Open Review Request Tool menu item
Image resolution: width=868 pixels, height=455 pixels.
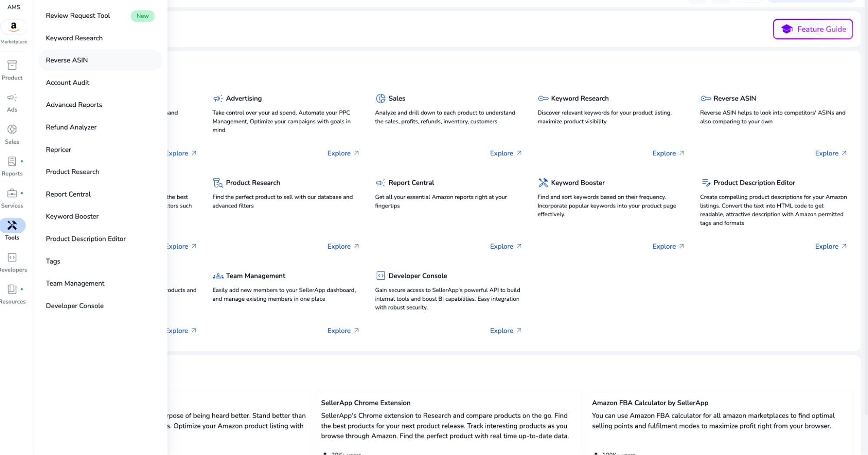click(x=78, y=16)
